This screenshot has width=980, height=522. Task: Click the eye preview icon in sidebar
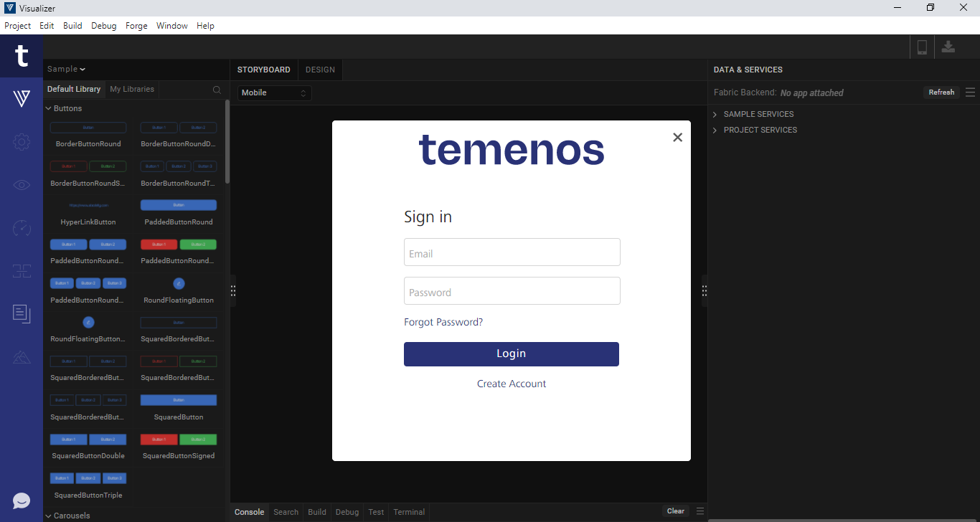click(x=22, y=185)
